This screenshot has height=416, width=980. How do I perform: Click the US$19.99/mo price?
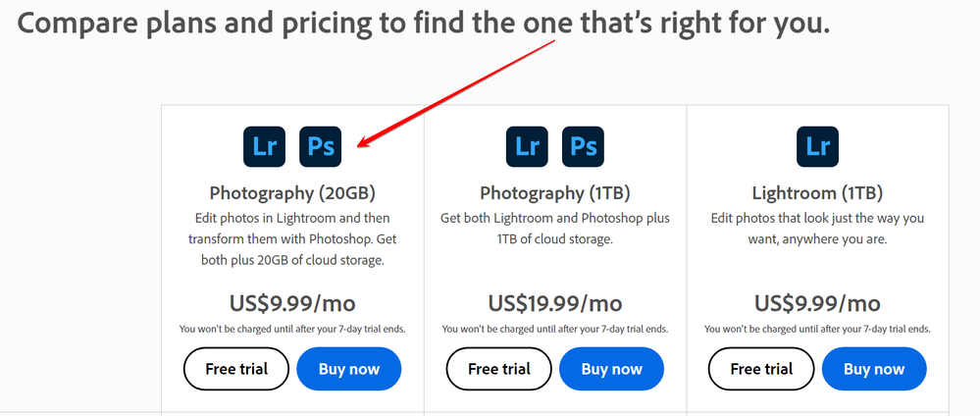[555, 304]
